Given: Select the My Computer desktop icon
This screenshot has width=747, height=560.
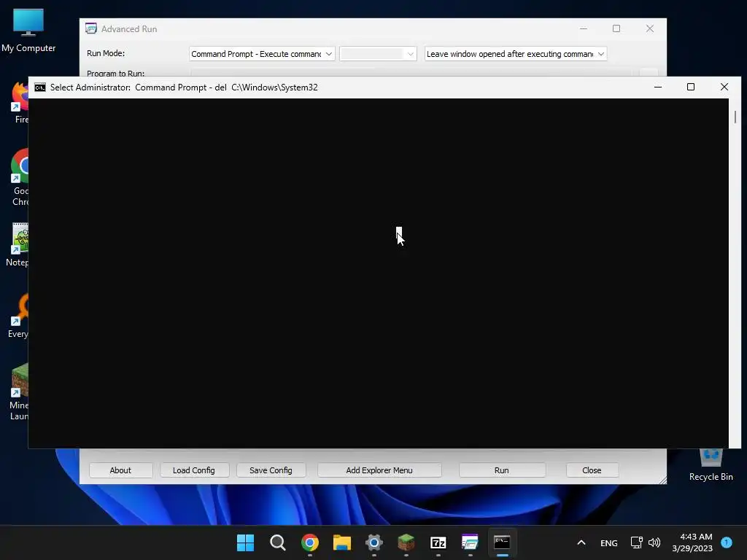Looking at the screenshot, I should (x=28, y=30).
